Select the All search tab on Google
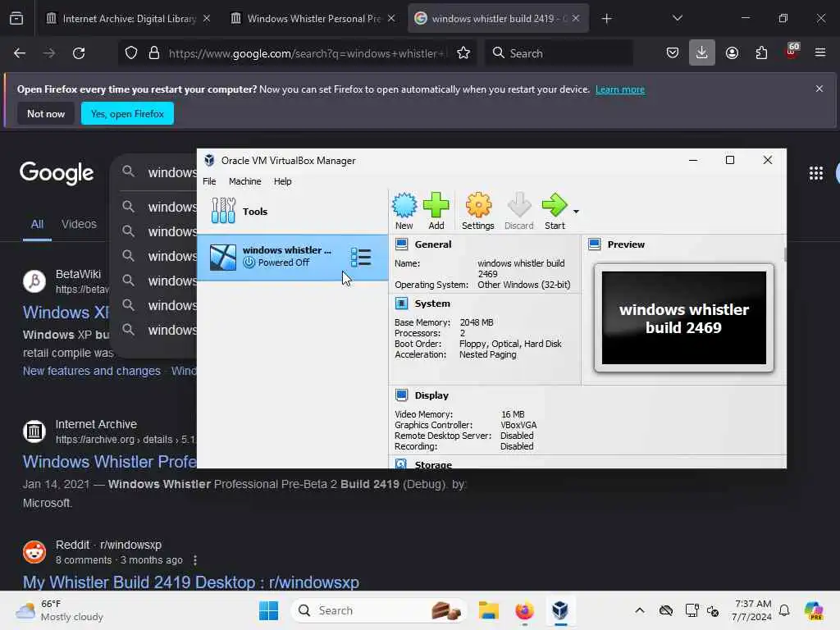This screenshot has height=630, width=840. click(37, 224)
